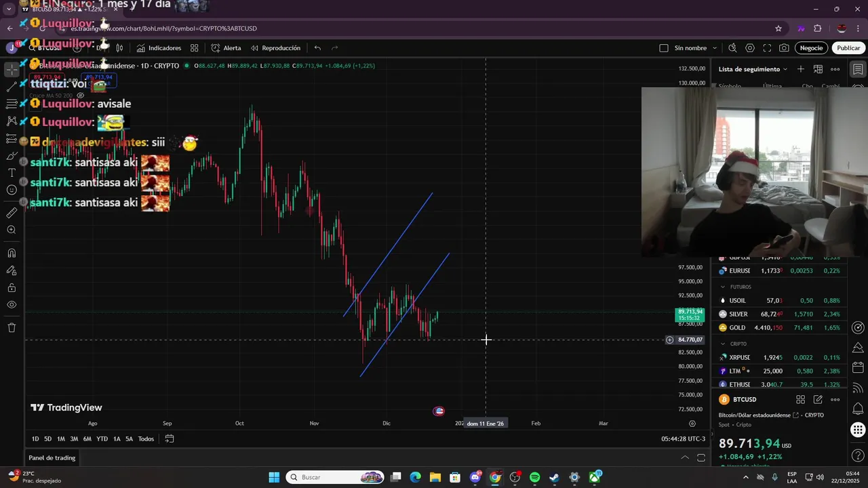
Task: Open the watchlist more options menu
Action: pos(835,69)
